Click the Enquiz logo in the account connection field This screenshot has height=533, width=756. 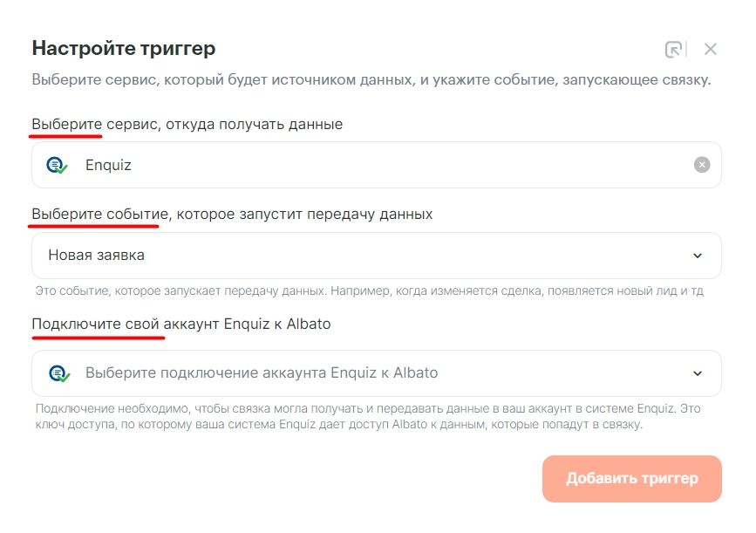coord(58,373)
